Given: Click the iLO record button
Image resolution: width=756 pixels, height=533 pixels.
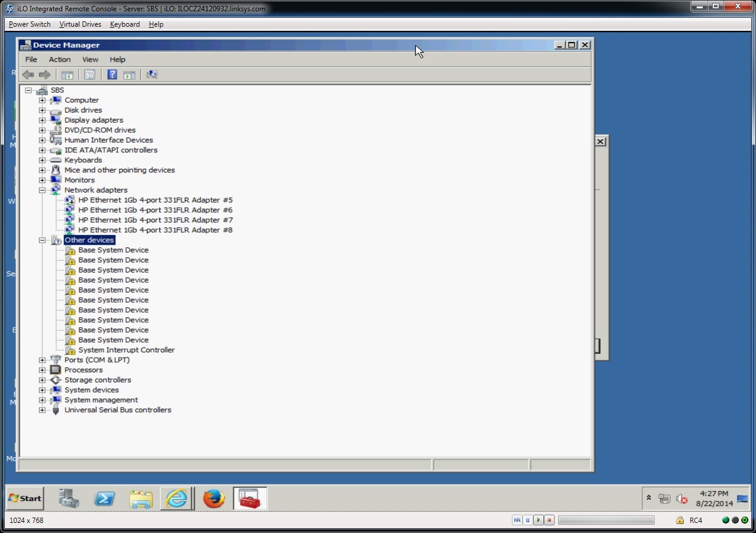Looking at the screenshot, I should click(x=549, y=521).
